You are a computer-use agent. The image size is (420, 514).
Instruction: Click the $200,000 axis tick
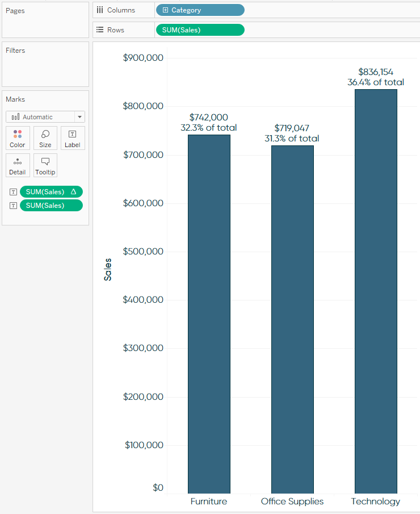pos(143,396)
